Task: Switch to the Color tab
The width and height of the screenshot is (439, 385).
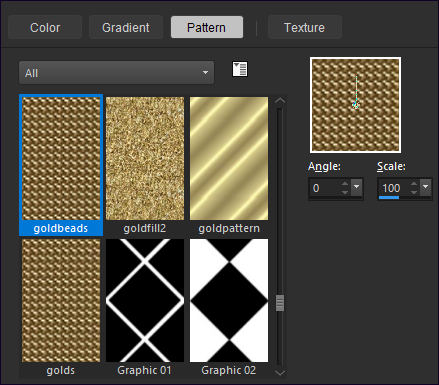Action: click(45, 27)
